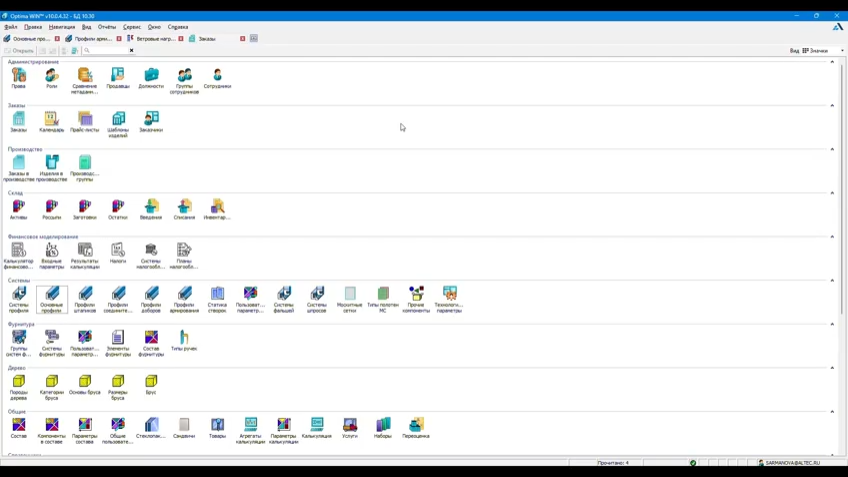Select the Основные профили icon
848x477 pixels.
(x=51, y=300)
